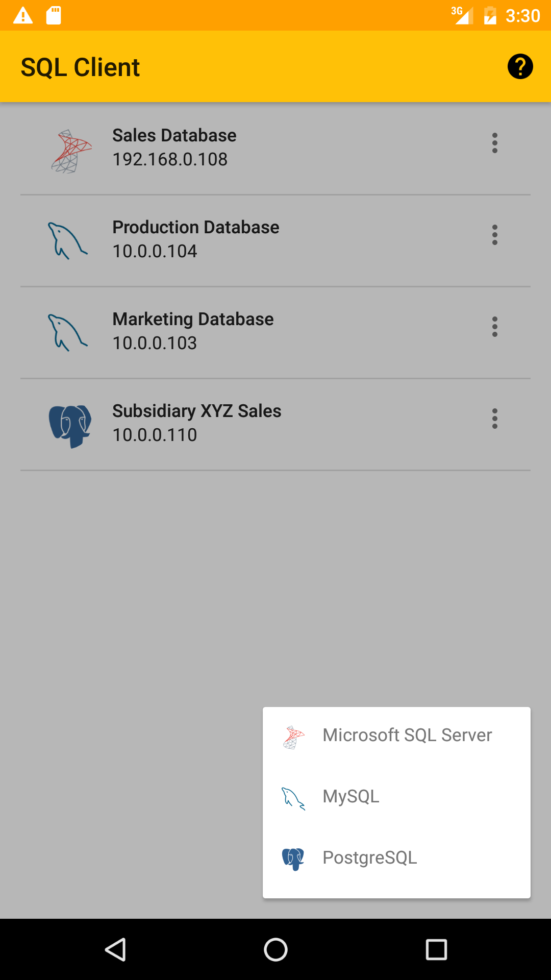The width and height of the screenshot is (551, 980).
Task: Click the MySQL dolphin icon beside Marketing Database
Action: click(x=68, y=333)
